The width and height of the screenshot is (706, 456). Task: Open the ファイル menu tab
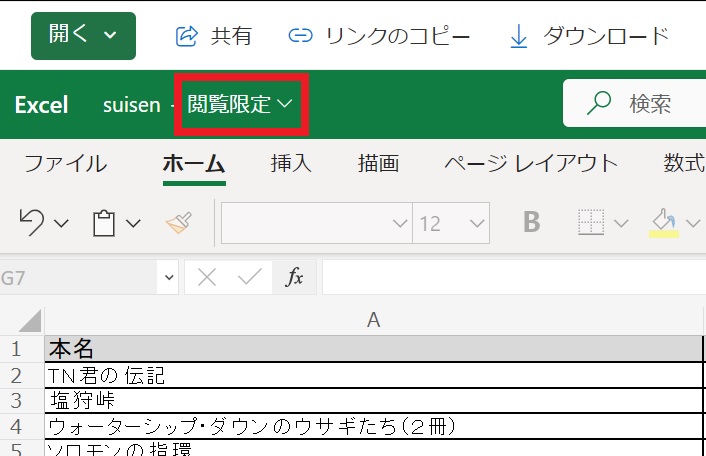click(66, 163)
